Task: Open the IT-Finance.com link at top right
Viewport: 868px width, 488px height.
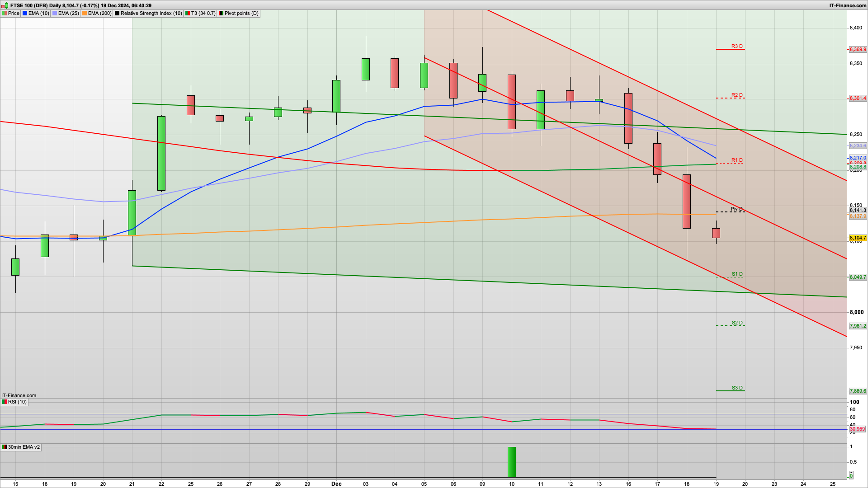Action: click(x=848, y=5)
